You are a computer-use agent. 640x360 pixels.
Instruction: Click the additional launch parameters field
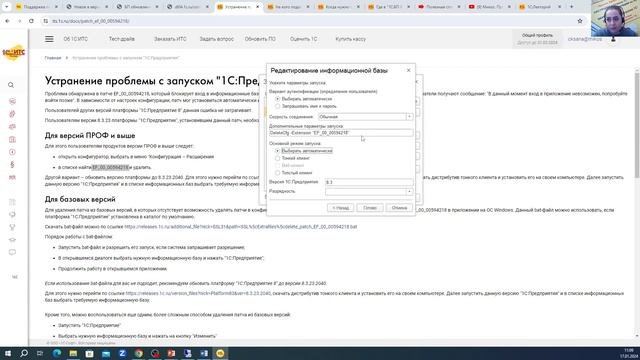pyautogui.click(x=341, y=133)
